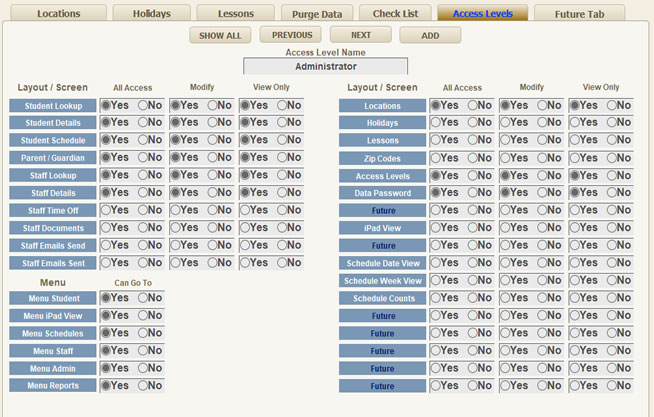Set Staff Emails Sent All Access to Yes

(x=106, y=263)
